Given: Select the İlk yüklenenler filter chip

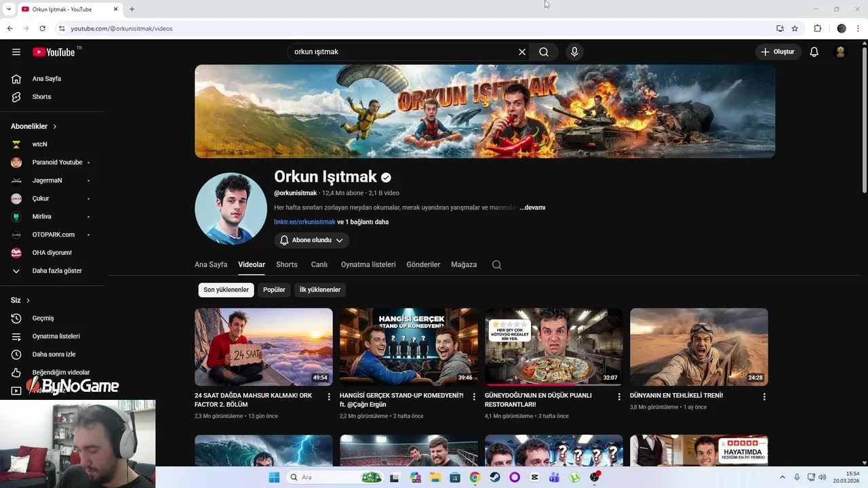Looking at the screenshot, I should (x=320, y=290).
